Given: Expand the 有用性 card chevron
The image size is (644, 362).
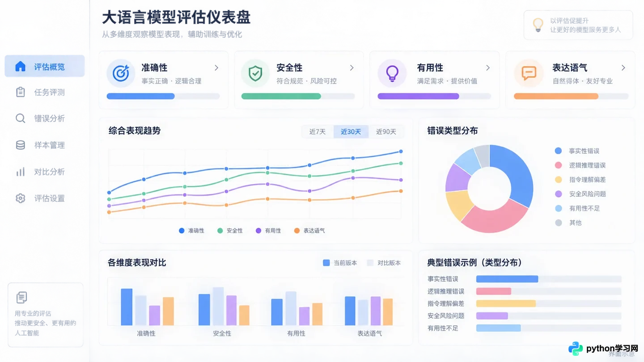Looking at the screenshot, I should pyautogui.click(x=488, y=68).
